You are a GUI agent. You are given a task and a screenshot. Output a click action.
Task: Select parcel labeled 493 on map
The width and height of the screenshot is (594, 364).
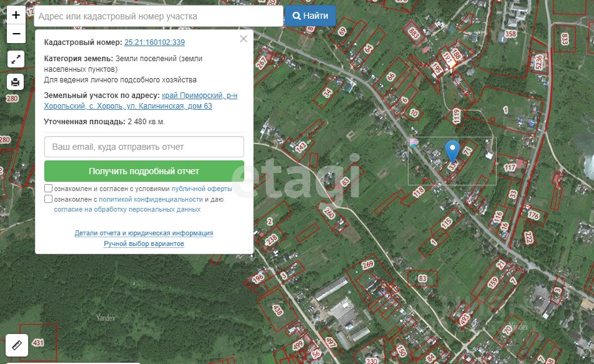click(465, 319)
